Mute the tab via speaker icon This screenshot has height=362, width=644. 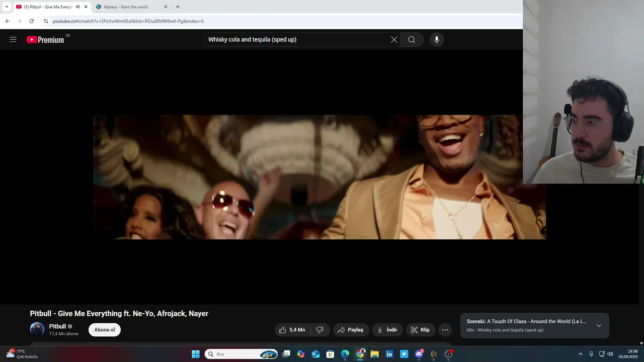click(77, 7)
